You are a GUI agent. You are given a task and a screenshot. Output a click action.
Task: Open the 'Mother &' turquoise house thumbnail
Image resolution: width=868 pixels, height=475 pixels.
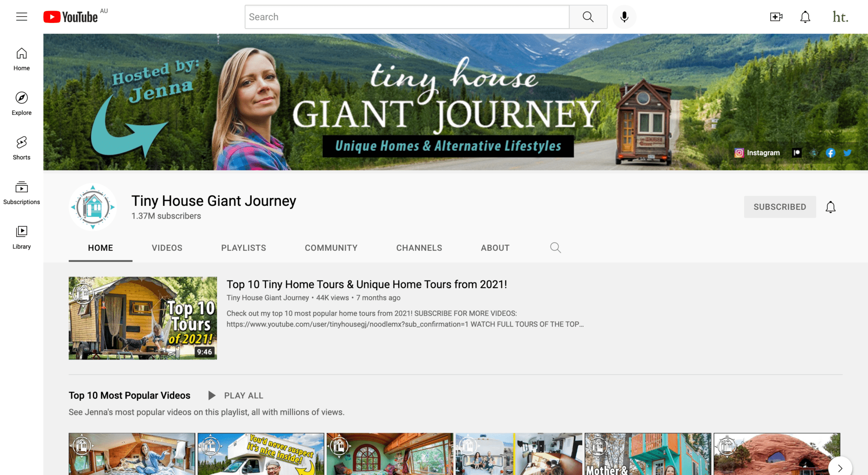(648, 454)
